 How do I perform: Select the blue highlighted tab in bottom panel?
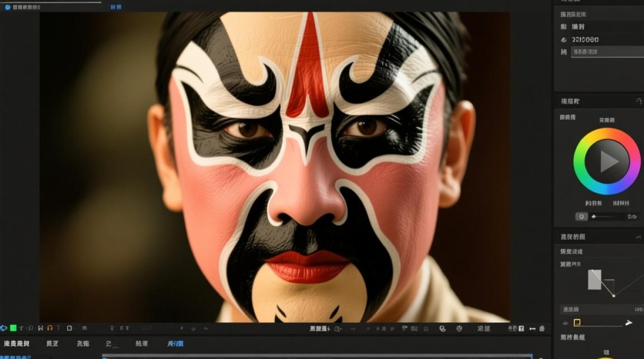click(175, 344)
